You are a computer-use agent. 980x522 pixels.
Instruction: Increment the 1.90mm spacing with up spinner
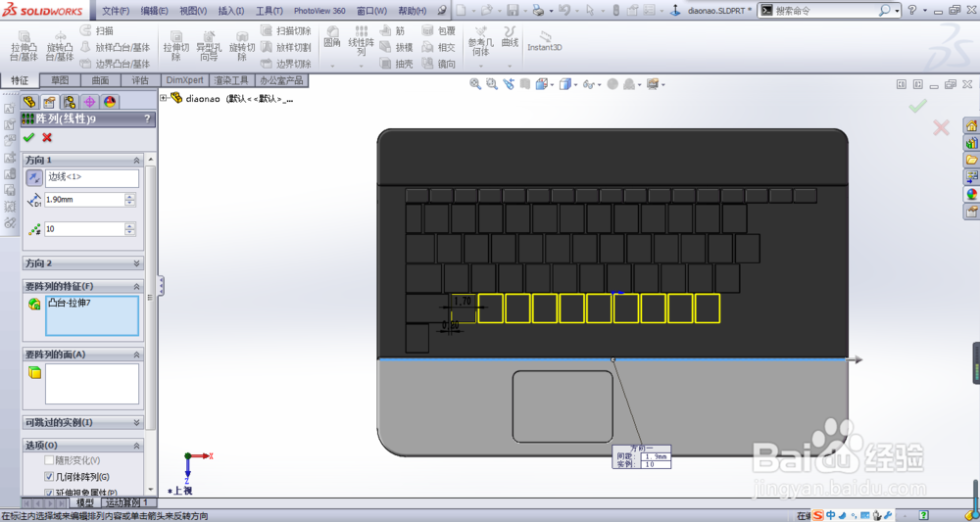[x=130, y=197]
